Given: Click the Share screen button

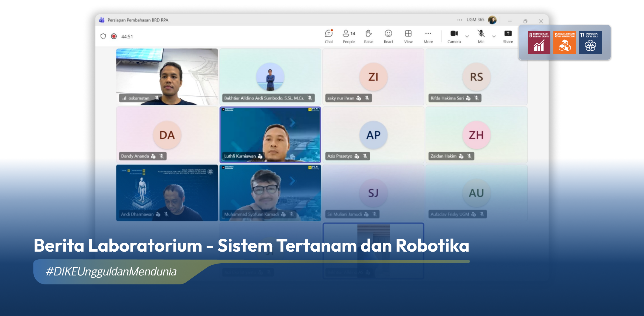Looking at the screenshot, I should pos(508,37).
